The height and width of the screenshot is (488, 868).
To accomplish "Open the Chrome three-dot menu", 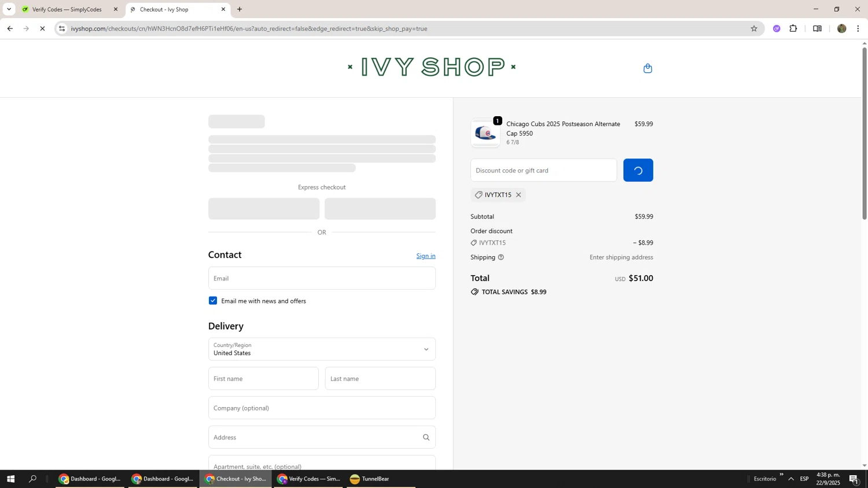I will pyautogui.click(x=858, y=28).
